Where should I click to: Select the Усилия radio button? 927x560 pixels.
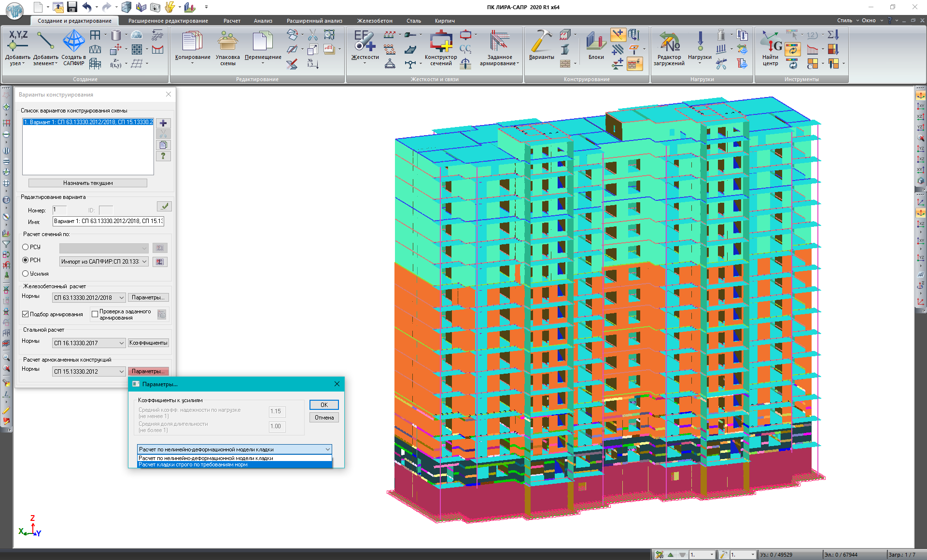click(26, 274)
